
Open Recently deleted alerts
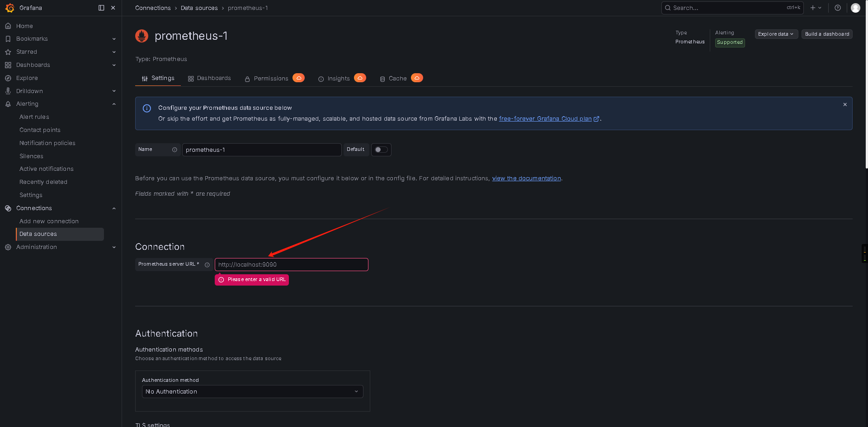click(x=43, y=182)
